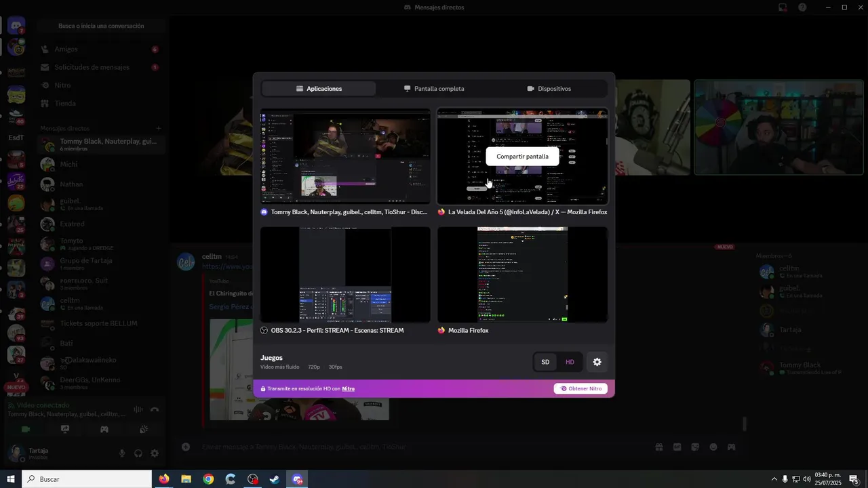Click the plus attach button in message bar
The width and height of the screenshot is (868, 488).
click(x=185, y=447)
